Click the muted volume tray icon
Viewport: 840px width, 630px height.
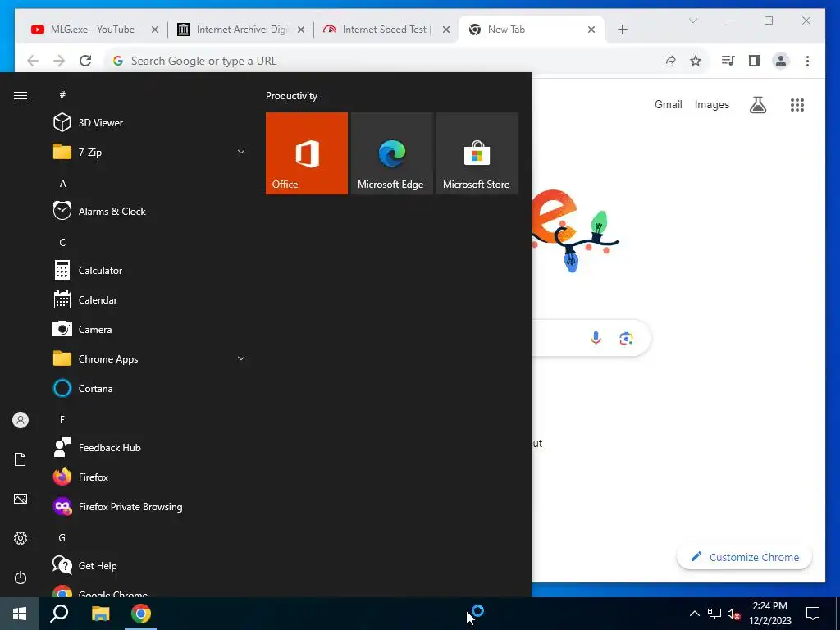coord(734,614)
